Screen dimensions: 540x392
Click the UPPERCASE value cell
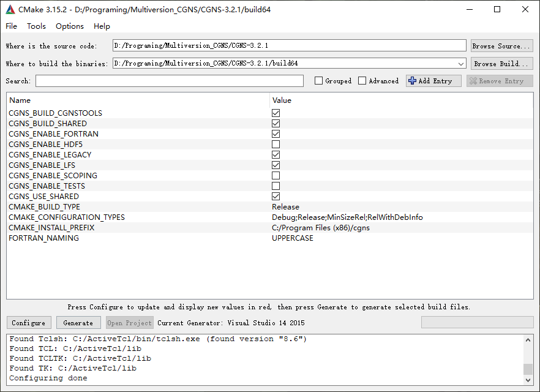(293, 238)
